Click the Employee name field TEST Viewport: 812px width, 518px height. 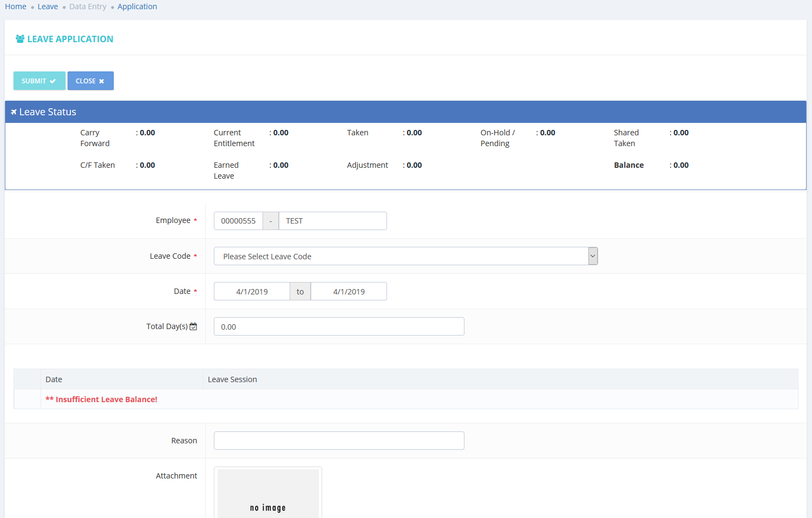point(332,221)
